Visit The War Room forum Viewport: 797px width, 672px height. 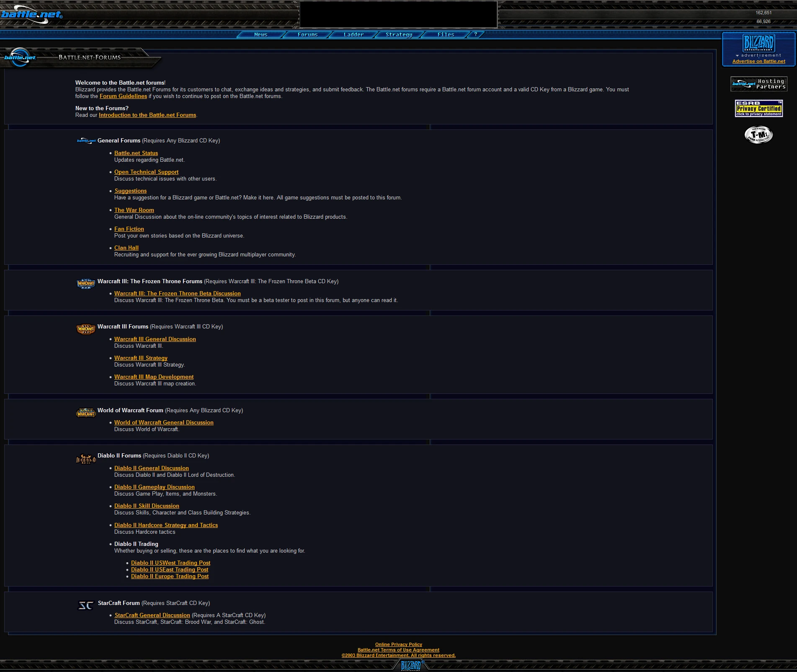(x=134, y=210)
